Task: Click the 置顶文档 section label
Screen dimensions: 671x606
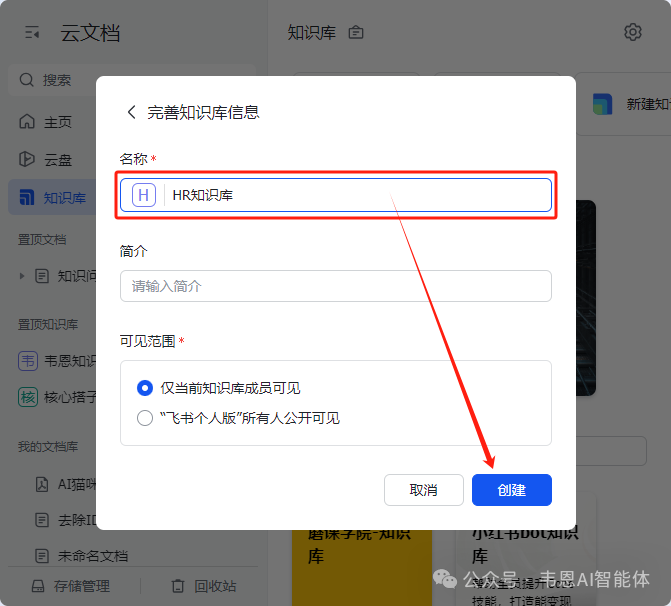Action: 42,240
